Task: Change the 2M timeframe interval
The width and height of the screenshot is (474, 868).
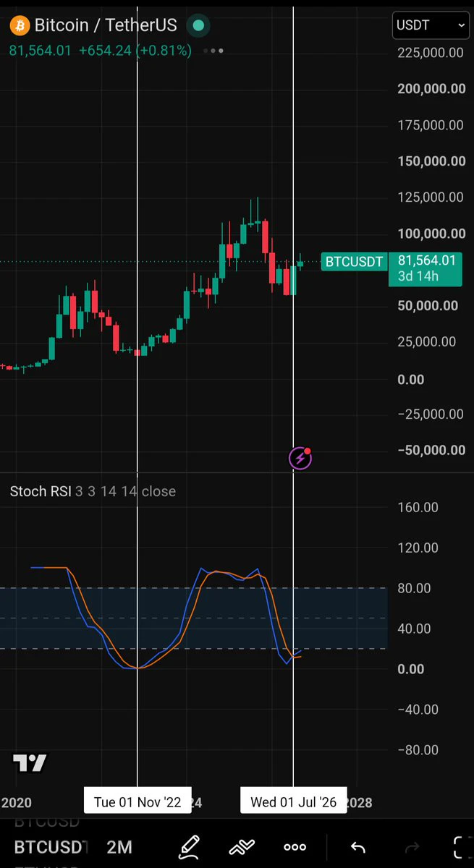Action: click(x=119, y=846)
